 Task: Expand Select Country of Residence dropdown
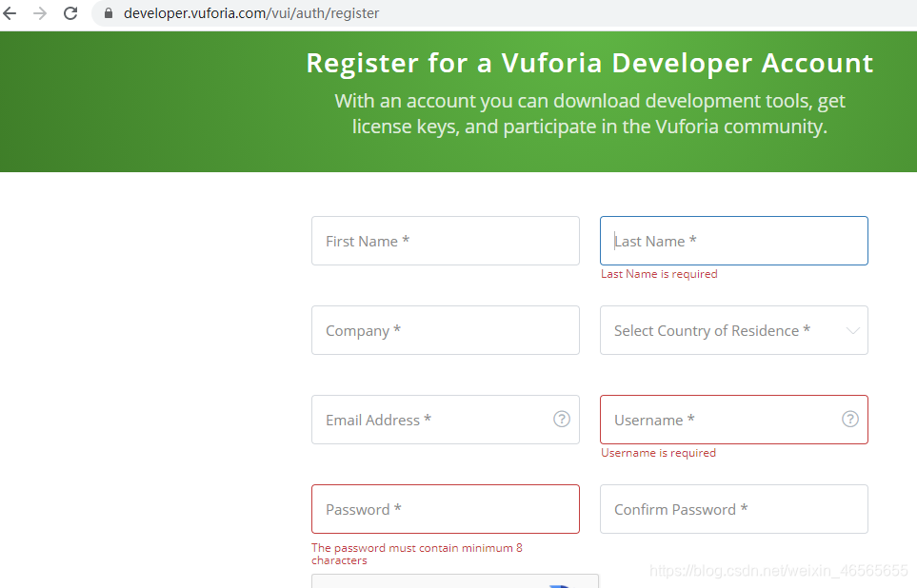pyautogui.click(x=734, y=330)
